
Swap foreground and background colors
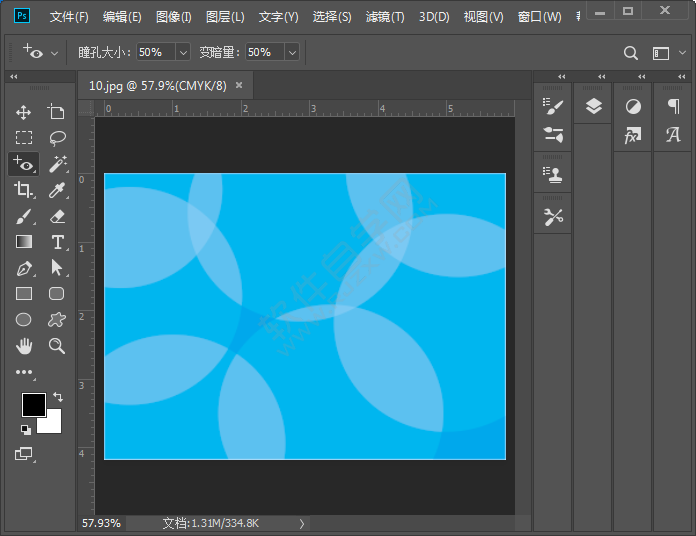coord(58,397)
